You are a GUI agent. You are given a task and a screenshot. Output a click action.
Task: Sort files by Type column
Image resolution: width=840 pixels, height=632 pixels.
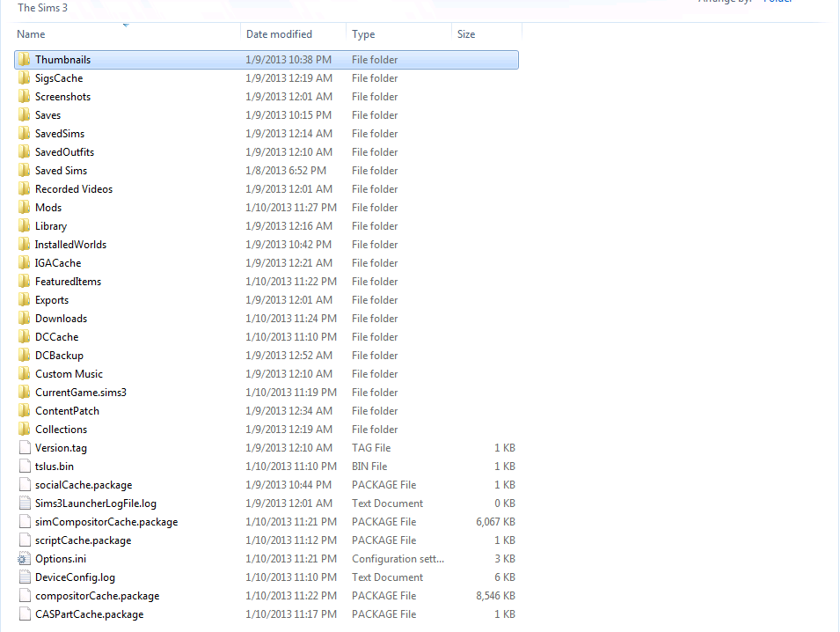[x=362, y=33]
